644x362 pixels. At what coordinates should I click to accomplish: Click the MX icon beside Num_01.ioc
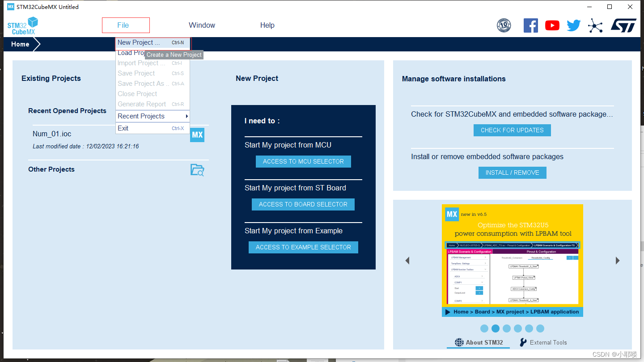(197, 135)
